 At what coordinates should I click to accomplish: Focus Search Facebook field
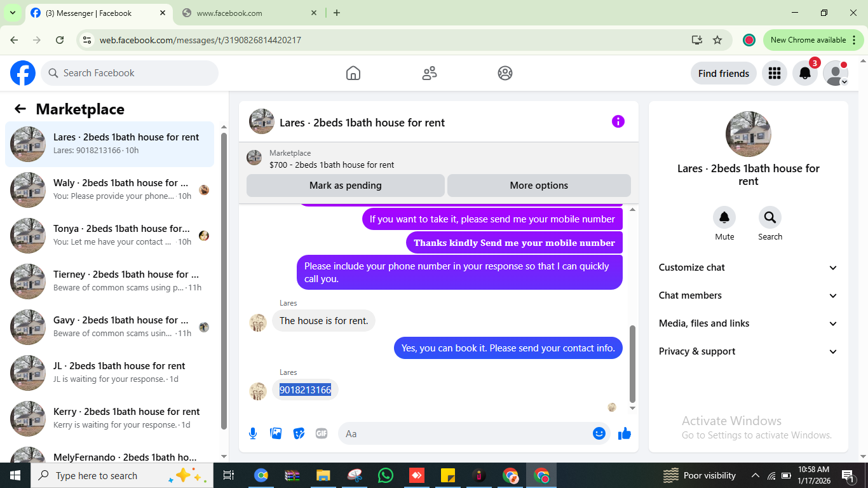coord(130,73)
